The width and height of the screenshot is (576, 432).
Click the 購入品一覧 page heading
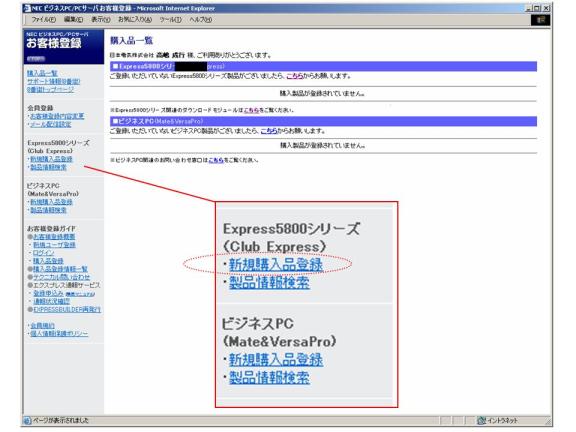(x=132, y=40)
